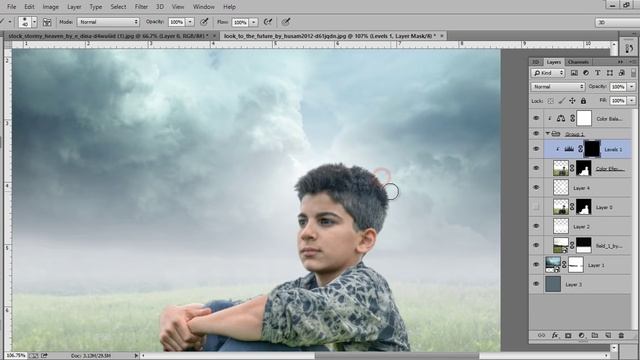Click lock all padlock icon
The image size is (640, 360).
point(583,100)
